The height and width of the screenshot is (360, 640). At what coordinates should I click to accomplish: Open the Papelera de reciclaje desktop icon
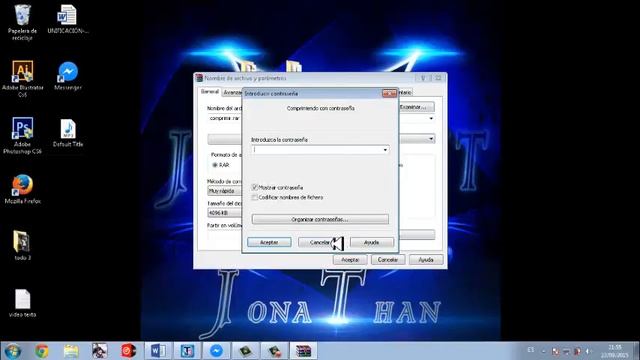pyautogui.click(x=22, y=22)
